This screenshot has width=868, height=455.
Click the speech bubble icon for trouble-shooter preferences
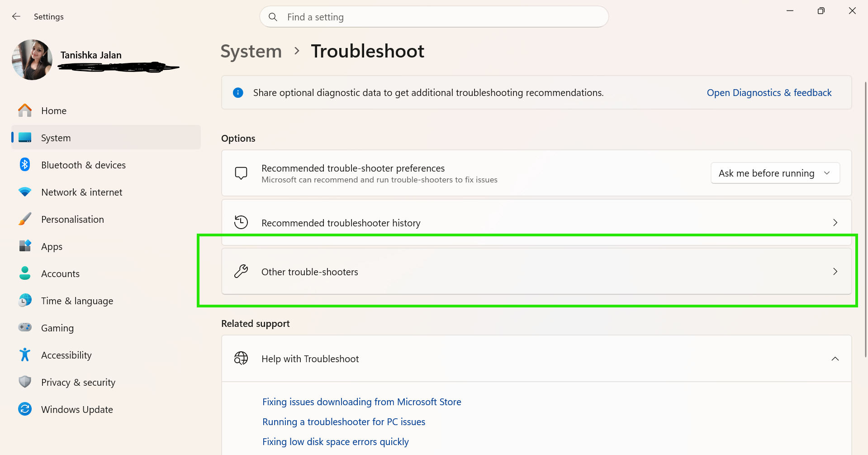pos(241,173)
